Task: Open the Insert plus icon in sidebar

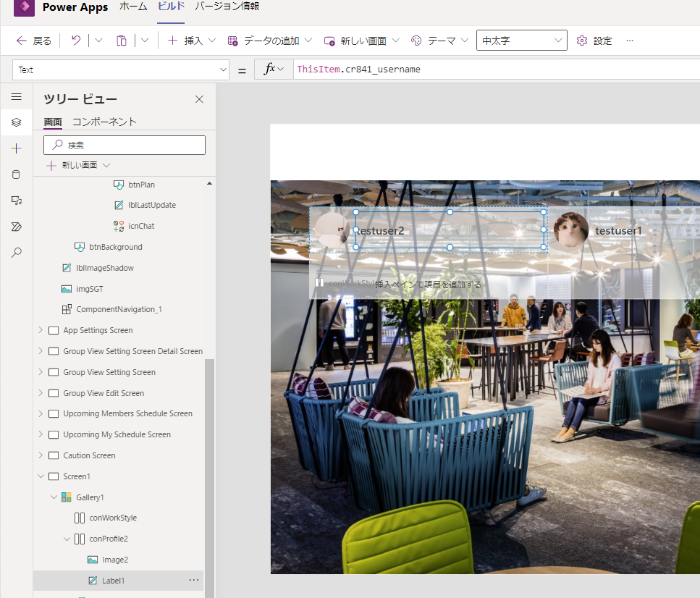Action: (16, 148)
